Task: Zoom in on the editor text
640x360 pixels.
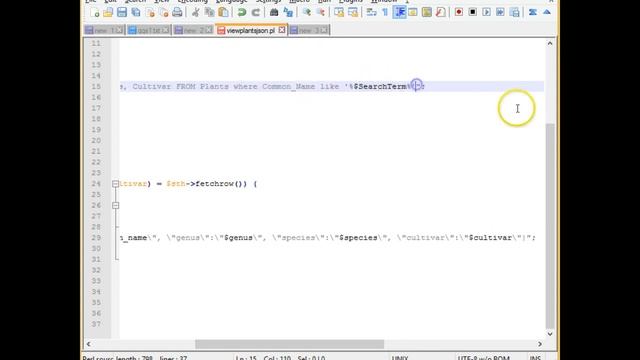Action: [307, 12]
